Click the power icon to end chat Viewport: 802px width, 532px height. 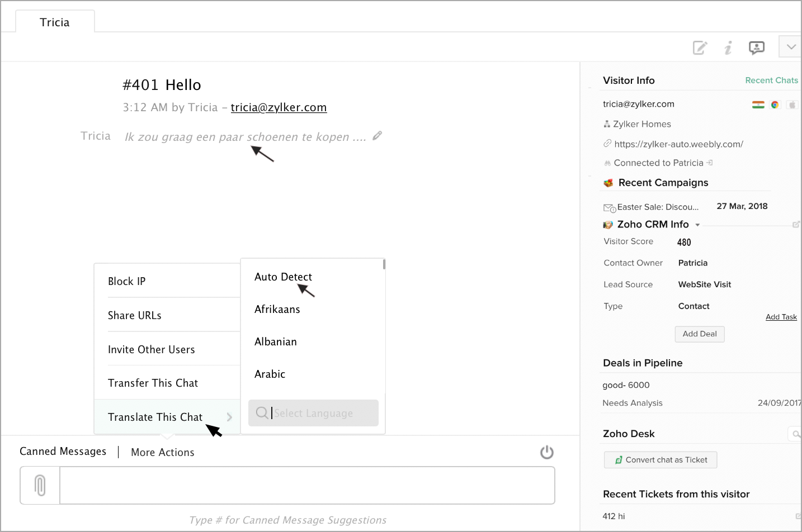(547, 452)
